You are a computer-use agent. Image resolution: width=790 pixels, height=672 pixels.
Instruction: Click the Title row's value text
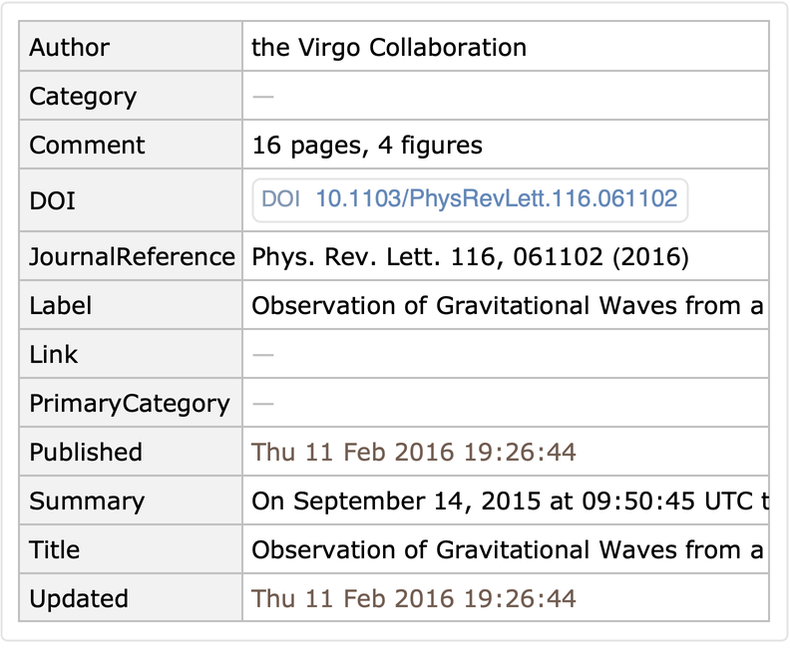508,550
